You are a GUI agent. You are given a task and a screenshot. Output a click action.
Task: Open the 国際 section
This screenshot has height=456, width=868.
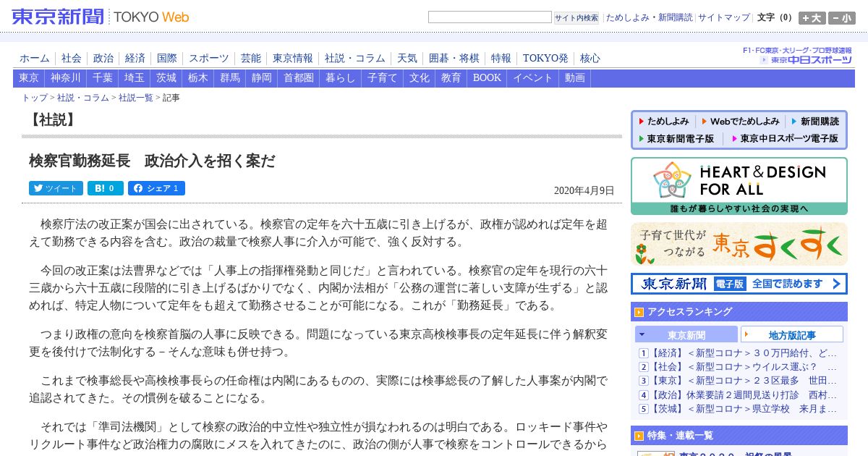coord(167,59)
